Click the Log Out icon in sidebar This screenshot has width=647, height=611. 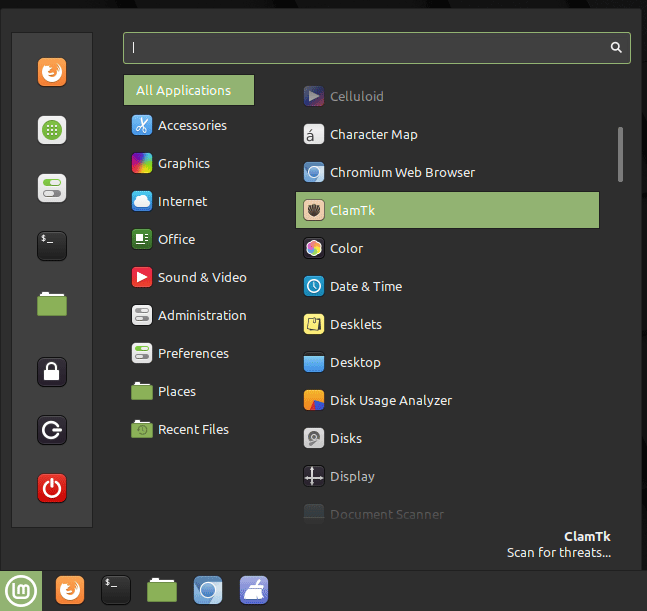[x=52, y=430]
